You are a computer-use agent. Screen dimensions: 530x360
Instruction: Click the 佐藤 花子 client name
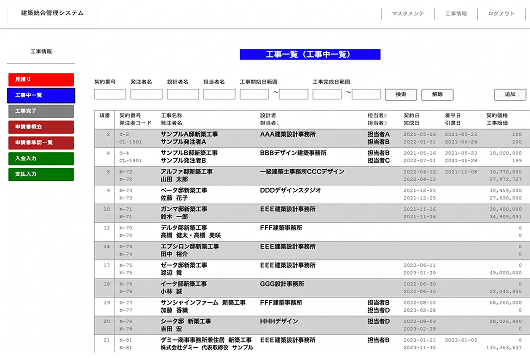[174, 198]
